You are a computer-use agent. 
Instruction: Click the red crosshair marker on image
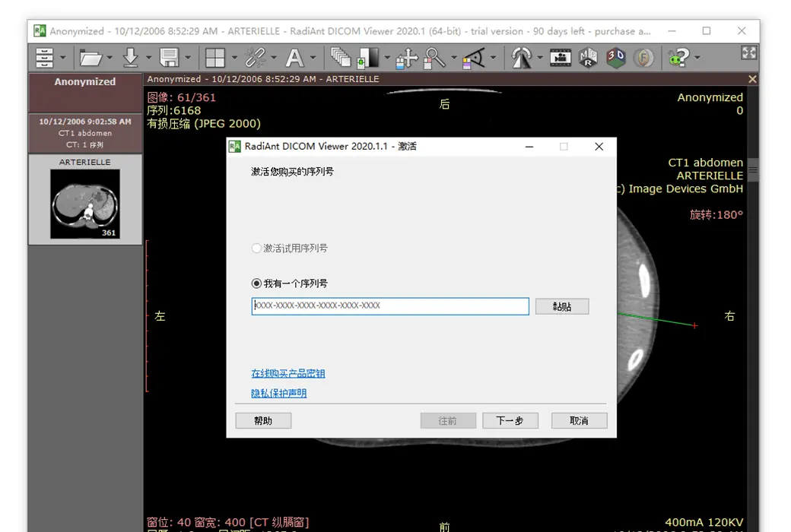coord(694,326)
